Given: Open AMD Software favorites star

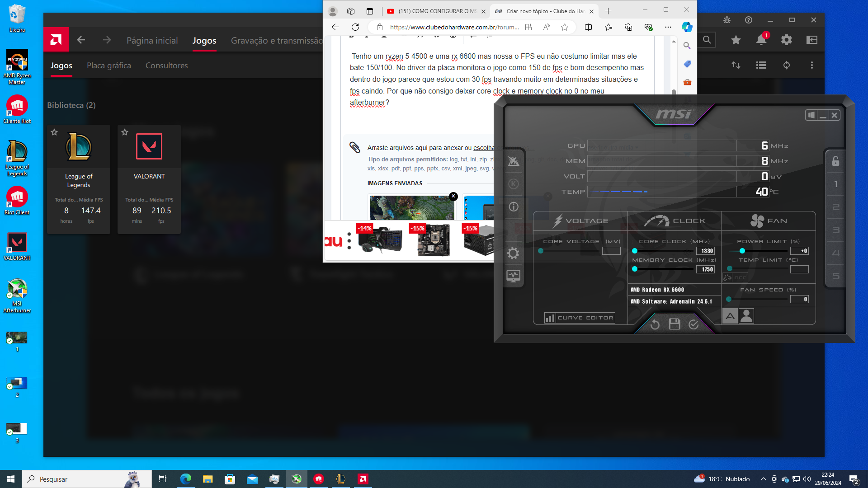Looking at the screenshot, I should pyautogui.click(x=736, y=40).
